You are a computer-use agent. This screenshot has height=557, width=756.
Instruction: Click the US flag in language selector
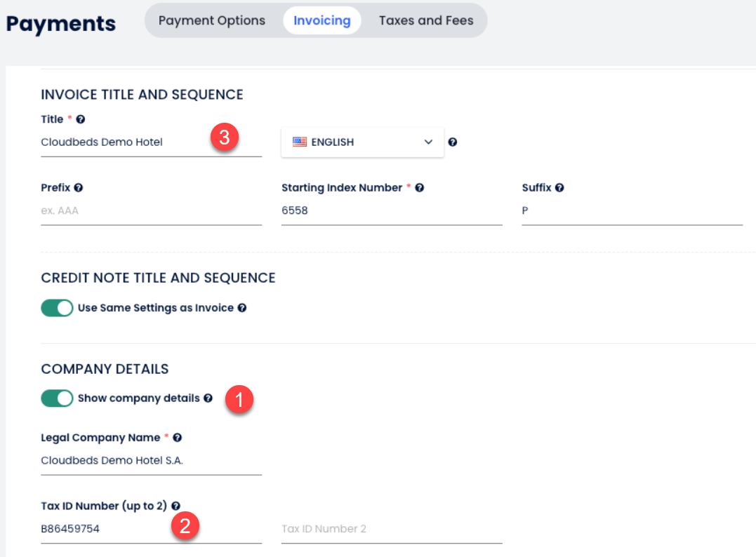pyautogui.click(x=300, y=142)
